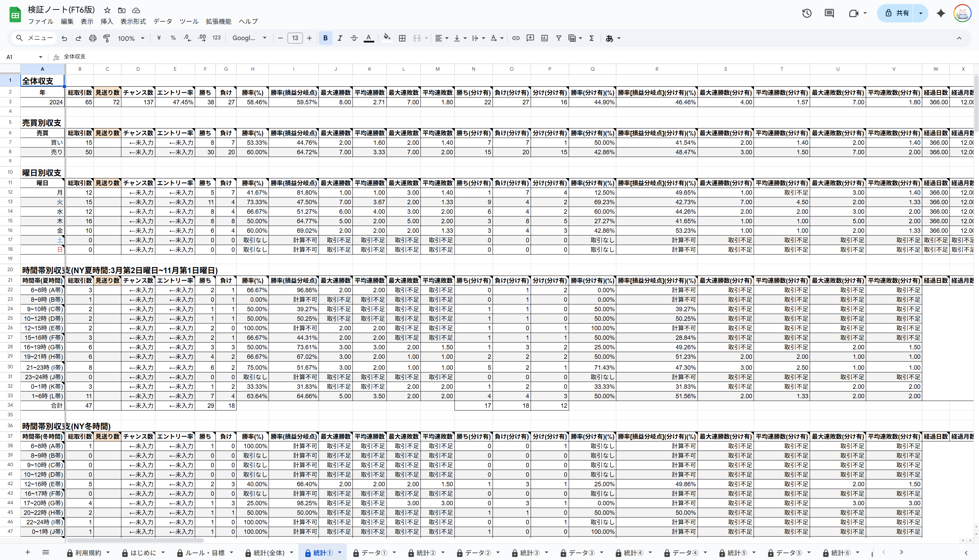Click the insert link icon
This screenshot has height=560, width=979.
[516, 38]
